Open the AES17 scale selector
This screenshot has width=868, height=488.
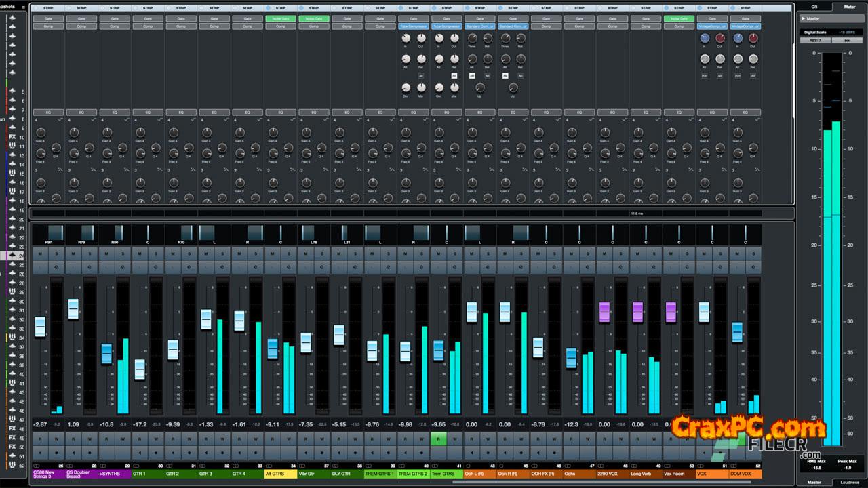[814, 41]
